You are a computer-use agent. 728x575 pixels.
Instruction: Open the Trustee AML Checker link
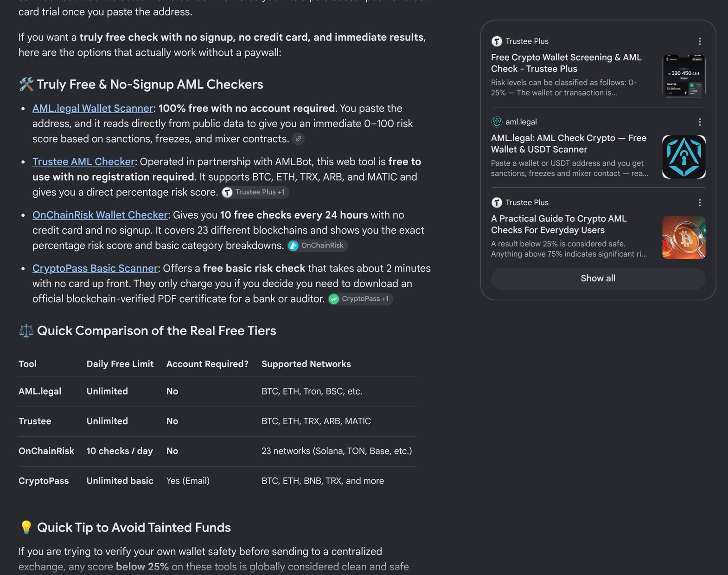pyautogui.click(x=83, y=162)
